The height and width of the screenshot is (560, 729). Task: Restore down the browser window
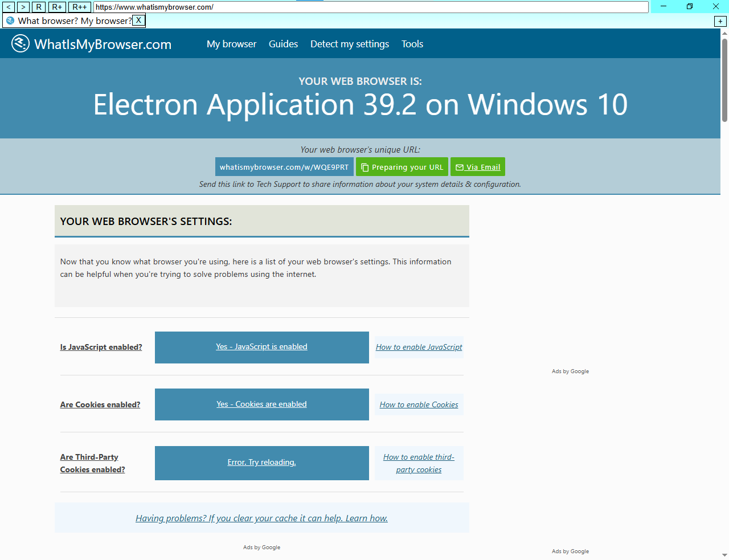click(x=690, y=6)
